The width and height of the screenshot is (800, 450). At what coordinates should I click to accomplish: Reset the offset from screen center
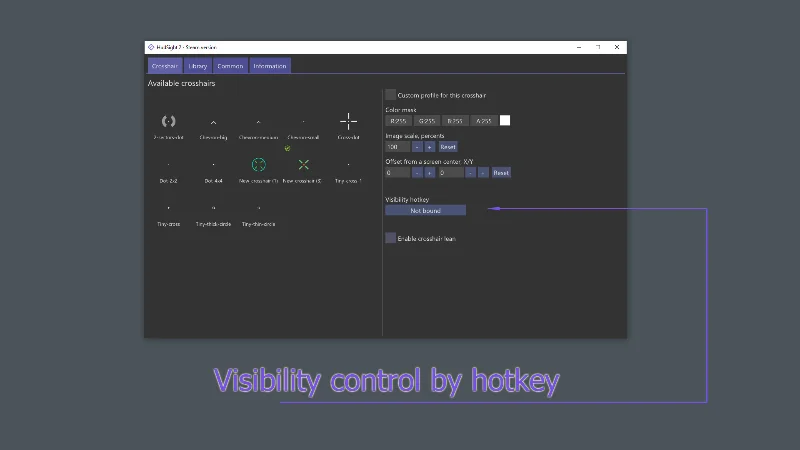coord(501,172)
